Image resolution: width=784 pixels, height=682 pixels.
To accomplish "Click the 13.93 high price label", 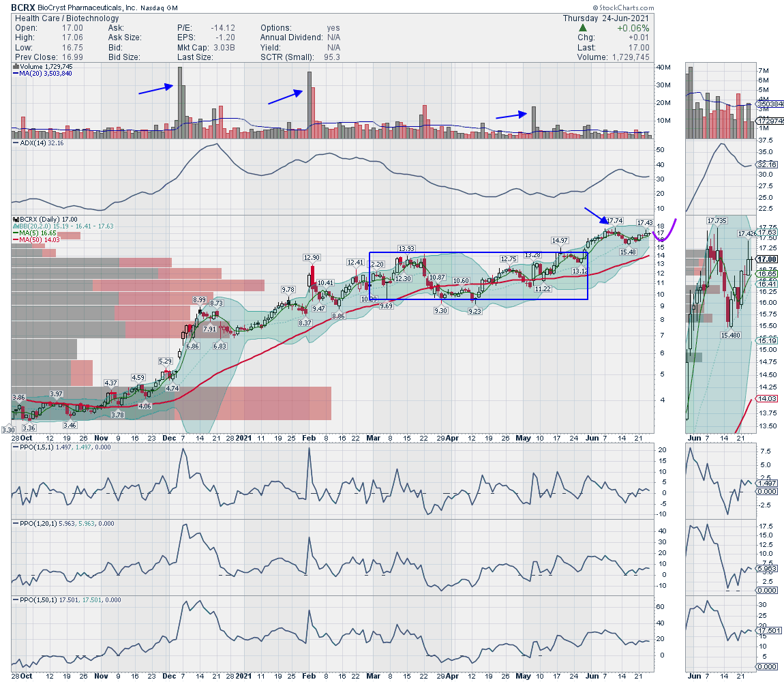I will click(406, 249).
